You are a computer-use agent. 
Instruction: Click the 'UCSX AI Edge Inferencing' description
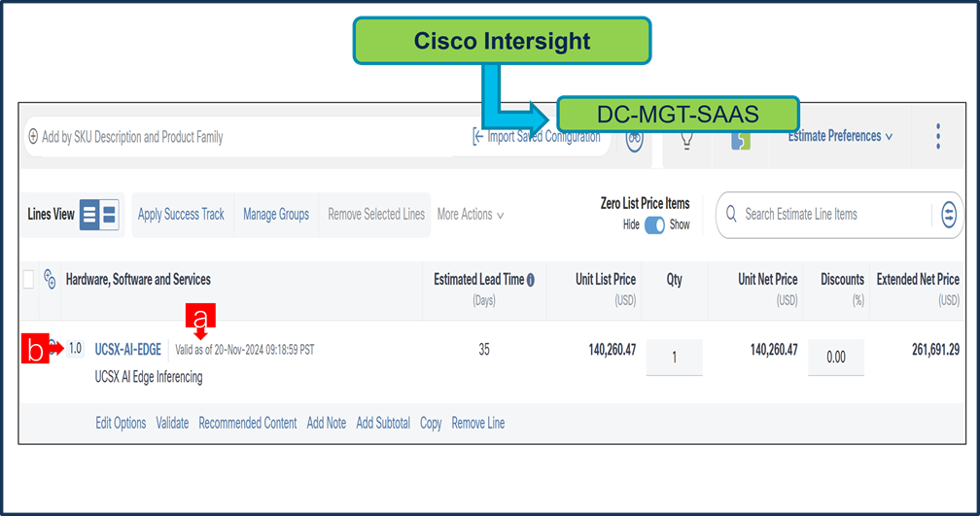point(148,377)
